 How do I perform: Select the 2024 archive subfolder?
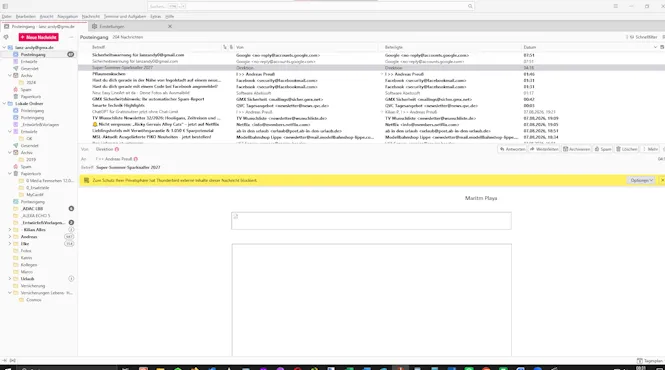pyautogui.click(x=31, y=83)
